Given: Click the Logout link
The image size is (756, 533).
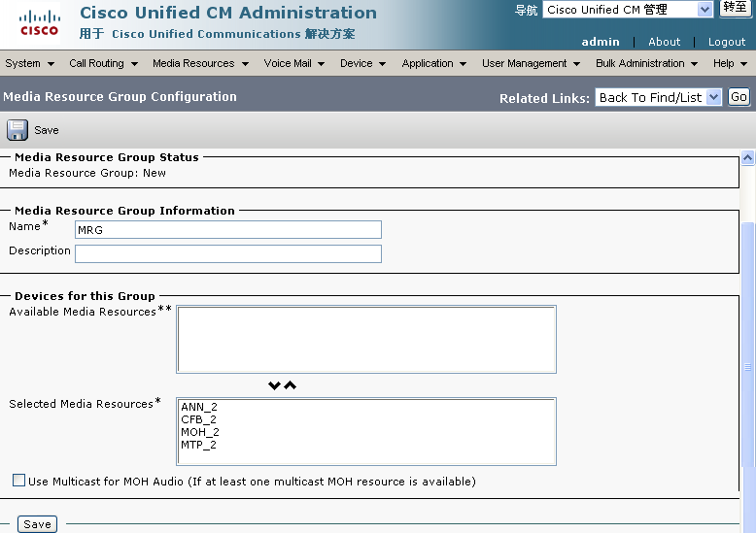Looking at the screenshot, I should coord(727,42).
